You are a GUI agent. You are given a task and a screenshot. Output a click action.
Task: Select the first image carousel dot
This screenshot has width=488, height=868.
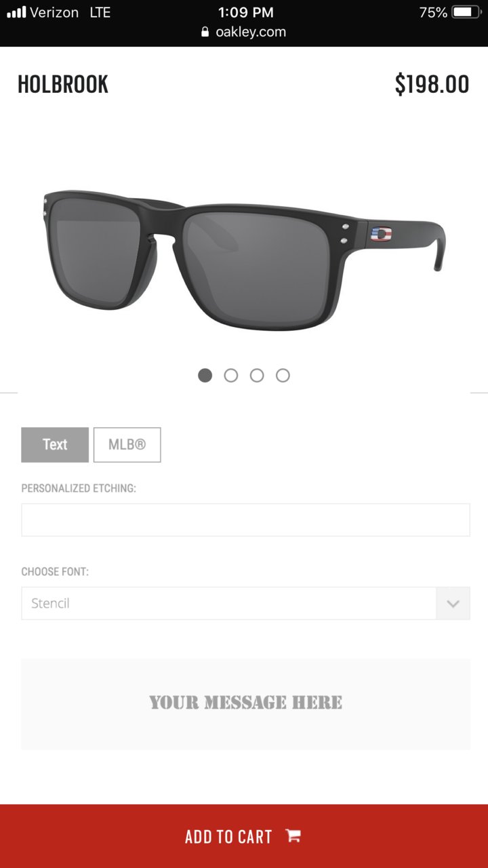point(205,375)
